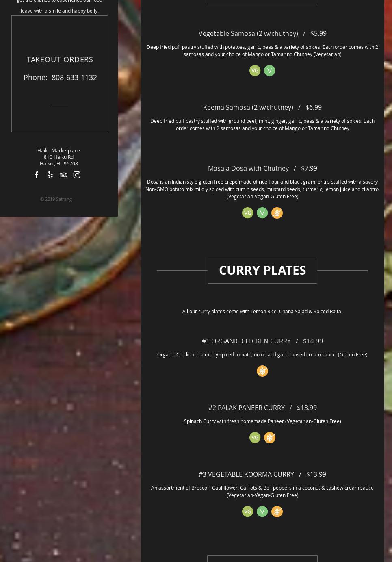Open the Facebook social icon
392x562 pixels.
pos(37,175)
